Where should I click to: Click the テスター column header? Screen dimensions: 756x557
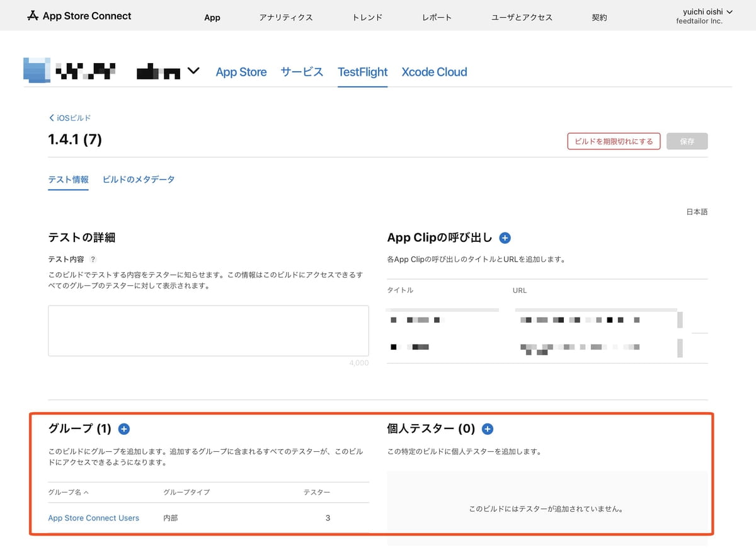(x=317, y=492)
